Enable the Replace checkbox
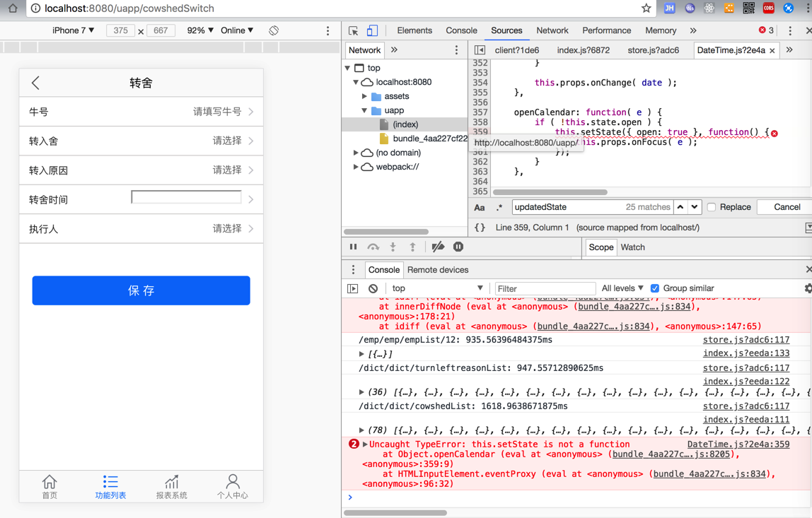812x518 pixels. coord(712,207)
